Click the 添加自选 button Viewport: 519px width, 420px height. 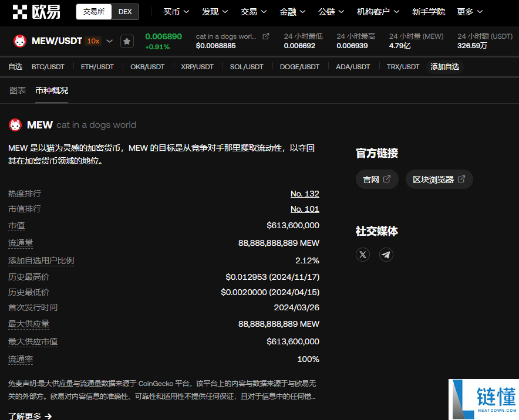coord(445,67)
